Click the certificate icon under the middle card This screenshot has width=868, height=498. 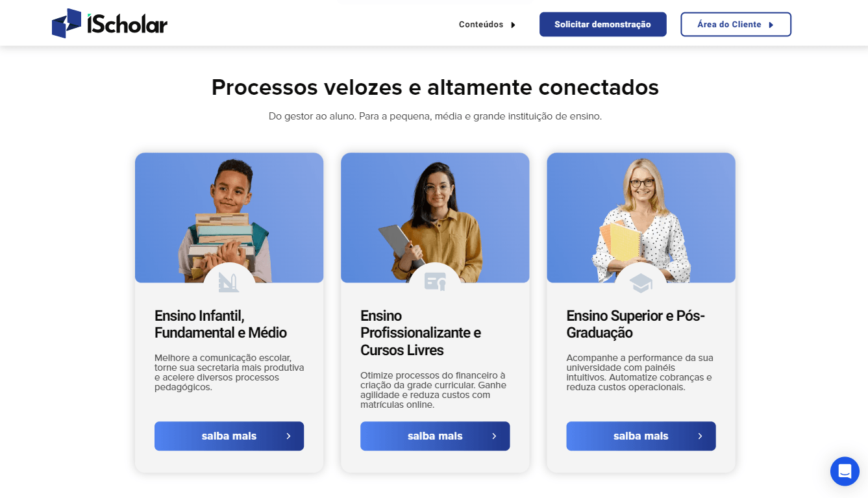(435, 281)
